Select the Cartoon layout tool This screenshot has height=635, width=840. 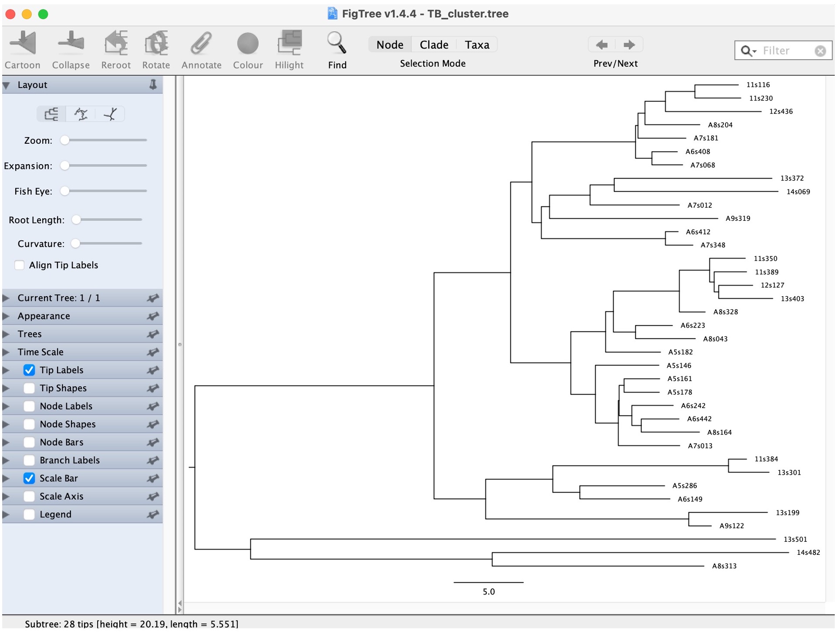point(23,45)
